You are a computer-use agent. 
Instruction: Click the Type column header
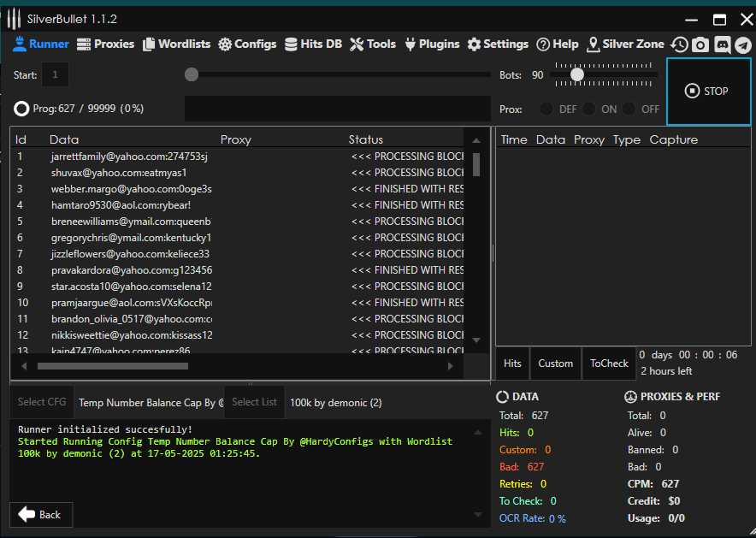[x=627, y=139]
